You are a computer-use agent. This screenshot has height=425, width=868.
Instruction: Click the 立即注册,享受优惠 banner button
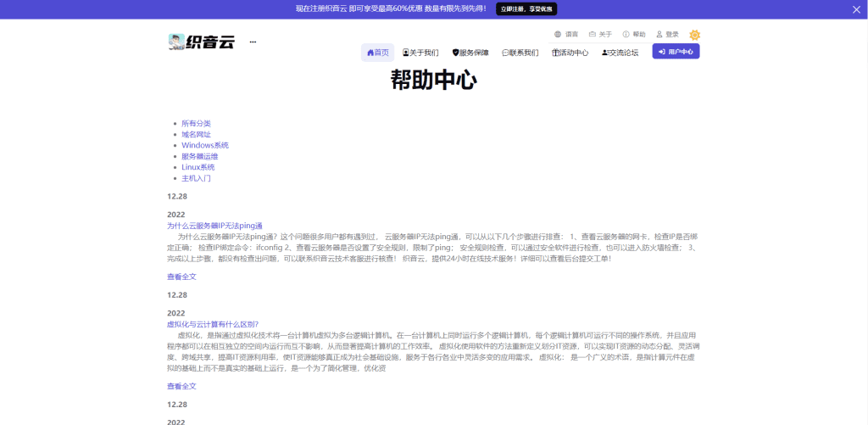tap(526, 8)
